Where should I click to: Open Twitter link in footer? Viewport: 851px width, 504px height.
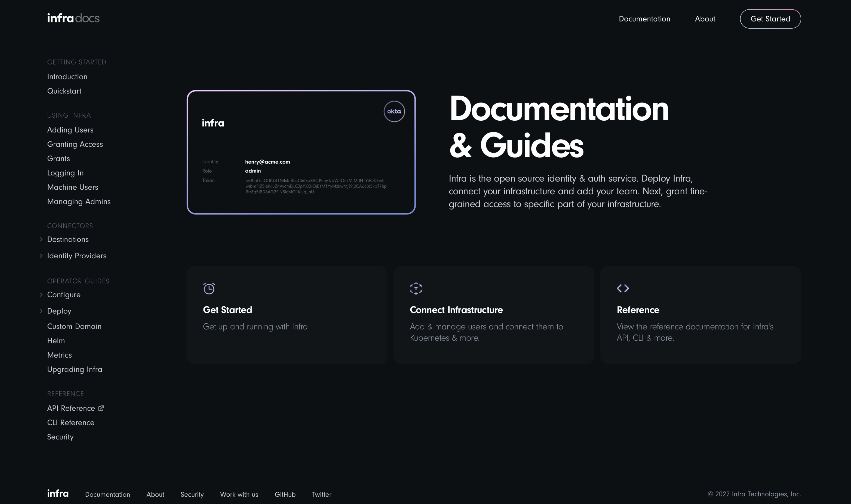pos(321,495)
